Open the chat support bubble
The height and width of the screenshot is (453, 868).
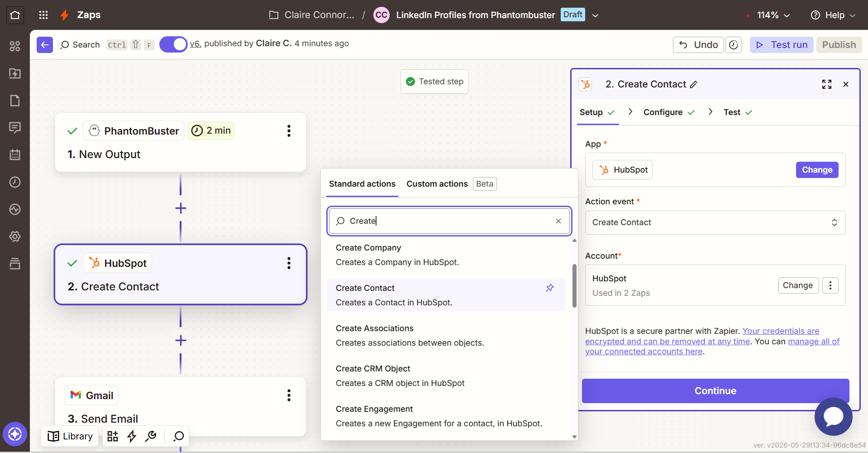[x=833, y=417]
